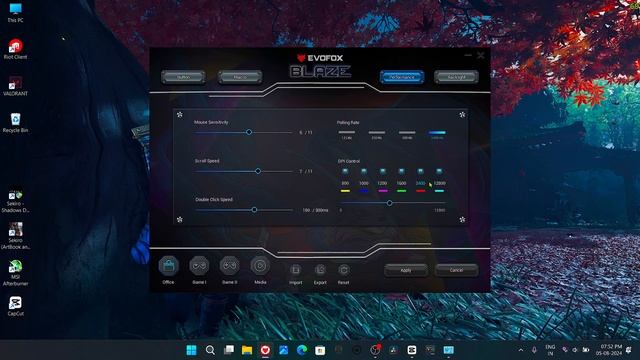The height and width of the screenshot is (360, 640).
Task: Click the Mouse Sensitivity slider handle
Action: tap(249, 132)
